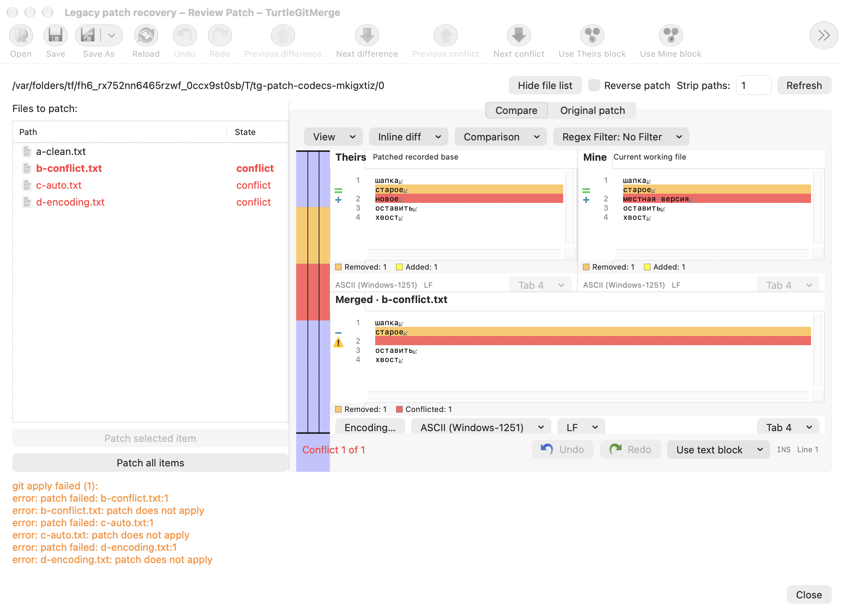
Task: Click the Reload toolbar icon
Action: (146, 36)
